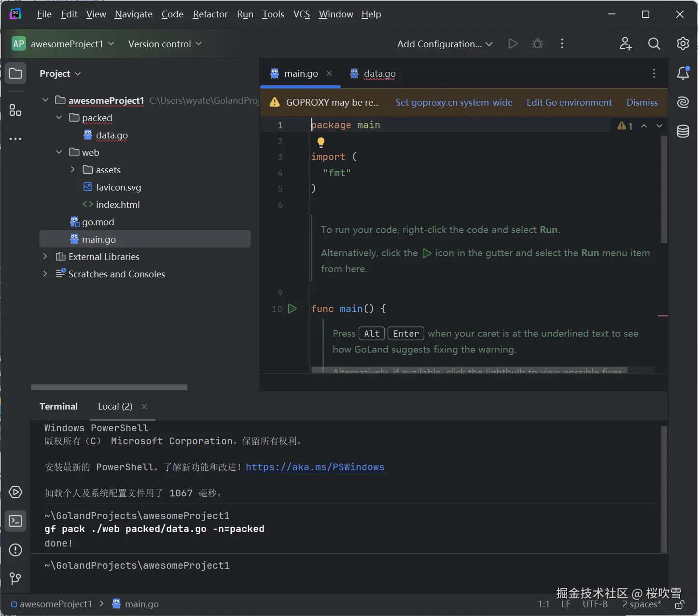Click the warning count indicator in editor
The width and height of the screenshot is (698, 616).
(625, 126)
